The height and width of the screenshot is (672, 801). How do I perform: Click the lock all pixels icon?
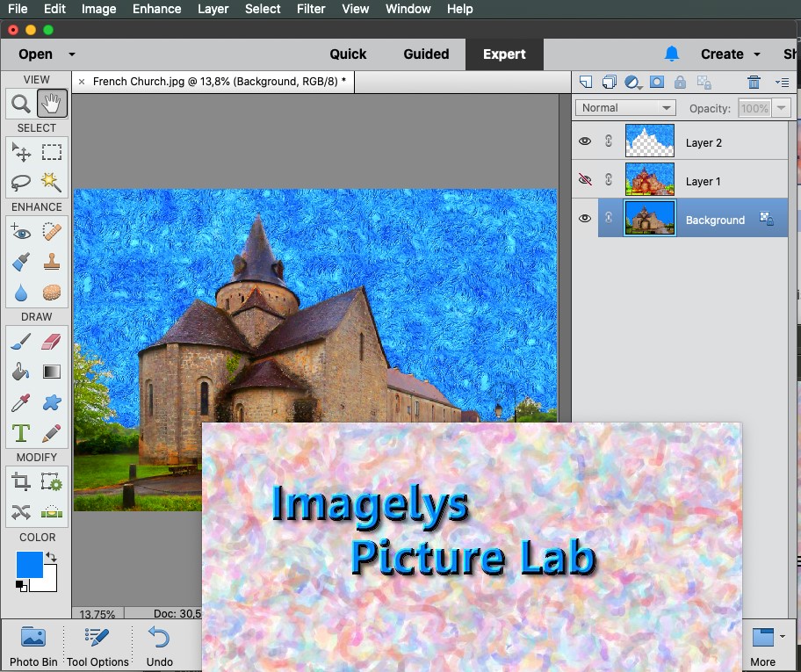point(680,82)
